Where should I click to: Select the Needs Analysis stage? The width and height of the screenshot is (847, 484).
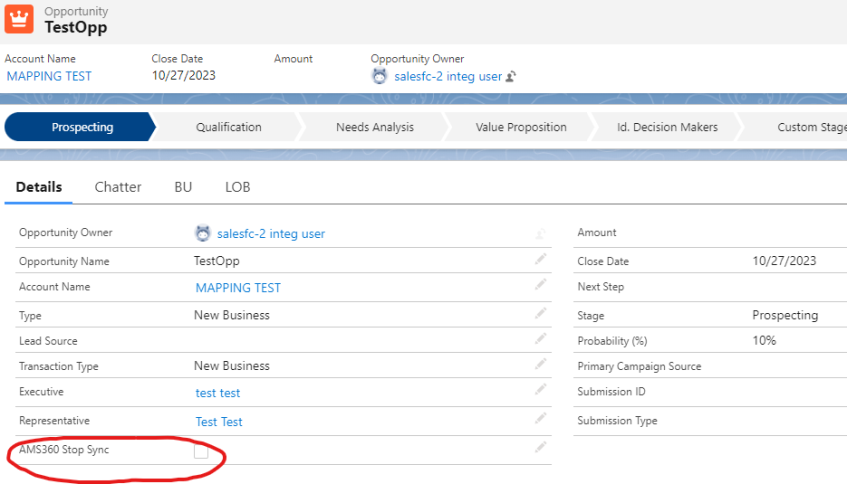[x=374, y=127]
